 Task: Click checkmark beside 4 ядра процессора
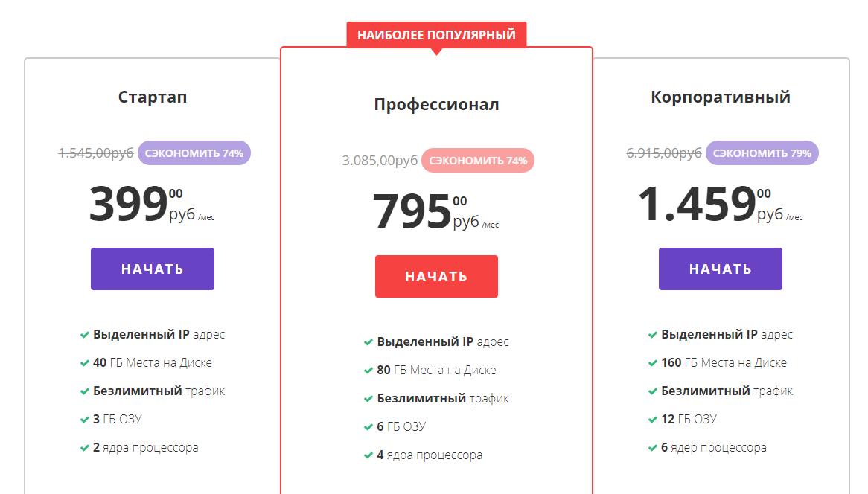[368, 455]
